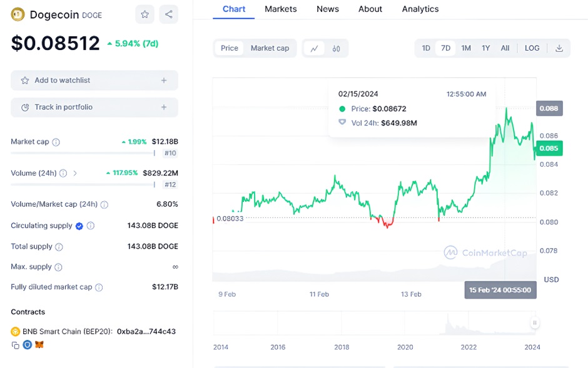
Task: Open the Markets tab
Action: tap(280, 9)
